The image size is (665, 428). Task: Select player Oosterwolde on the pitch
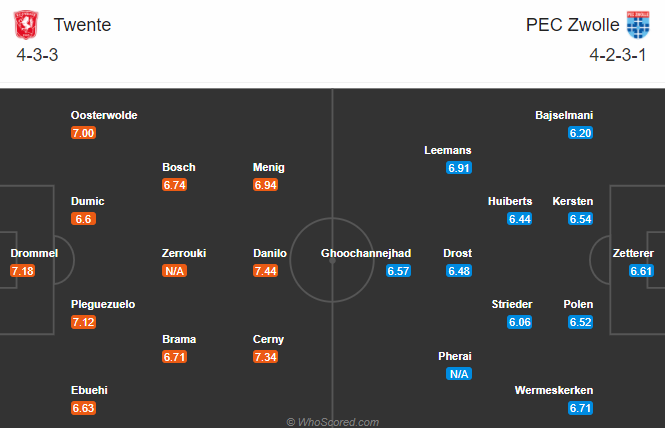click(x=104, y=115)
